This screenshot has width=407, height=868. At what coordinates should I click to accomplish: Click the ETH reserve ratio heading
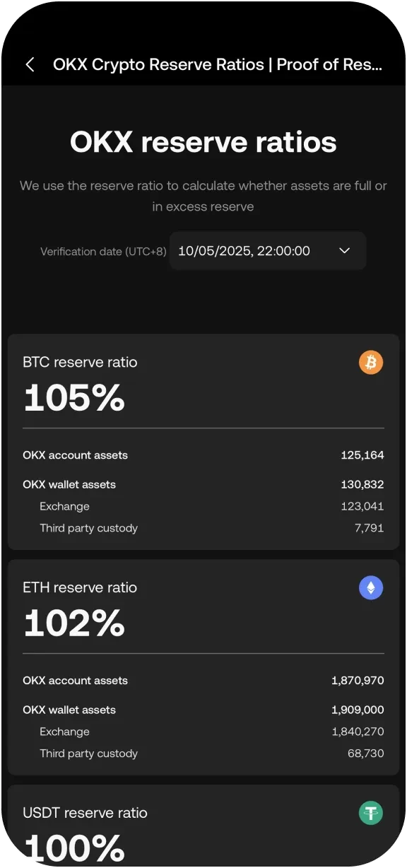click(x=80, y=587)
